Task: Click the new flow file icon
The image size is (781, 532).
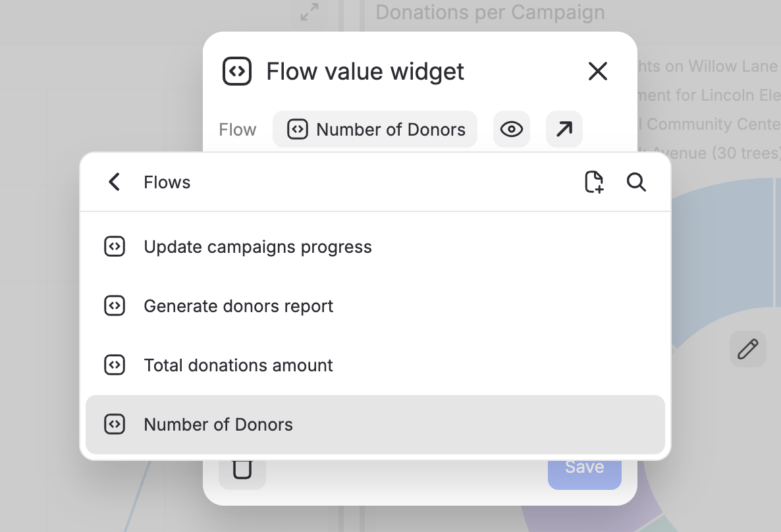Action: point(594,182)
